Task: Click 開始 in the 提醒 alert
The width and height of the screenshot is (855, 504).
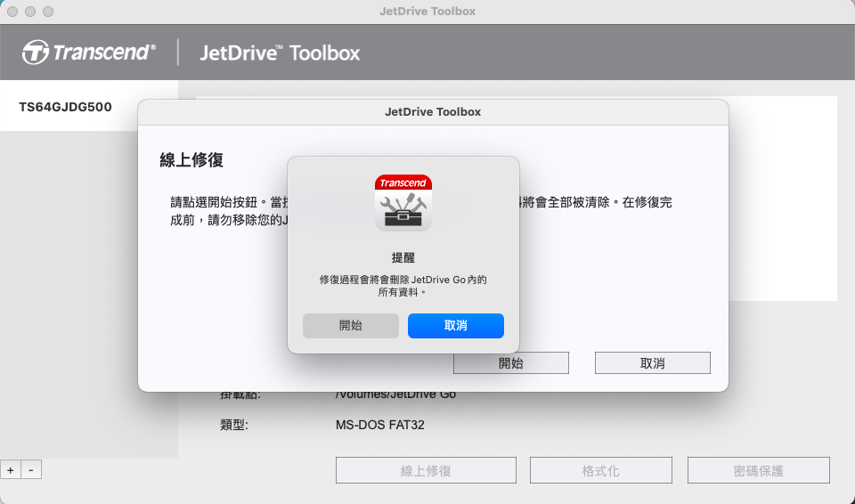Action: pyautogui.click(x=351, y=326)
